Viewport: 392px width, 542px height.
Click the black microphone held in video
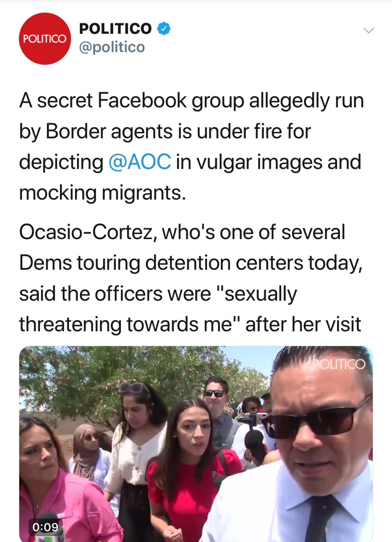(x=254, y=444)
